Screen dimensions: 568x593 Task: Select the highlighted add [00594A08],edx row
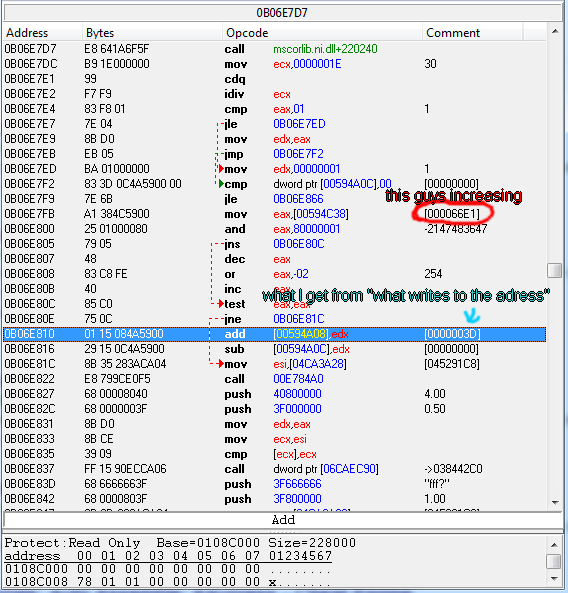(275, 334)
